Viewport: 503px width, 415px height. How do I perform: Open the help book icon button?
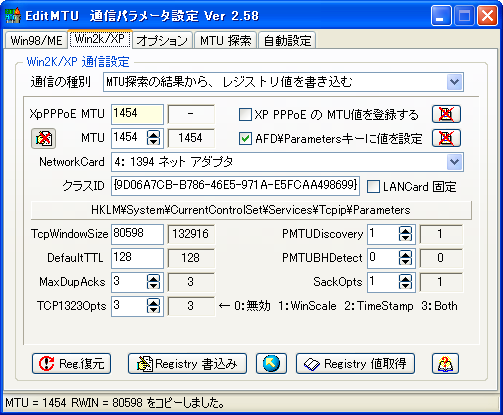(x=445, y=364)
